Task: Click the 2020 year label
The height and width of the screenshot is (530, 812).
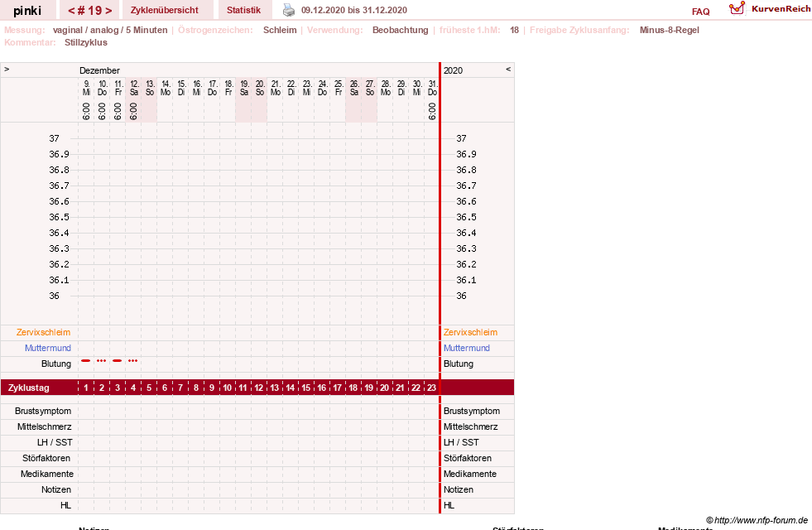Action: click(453, 70)
